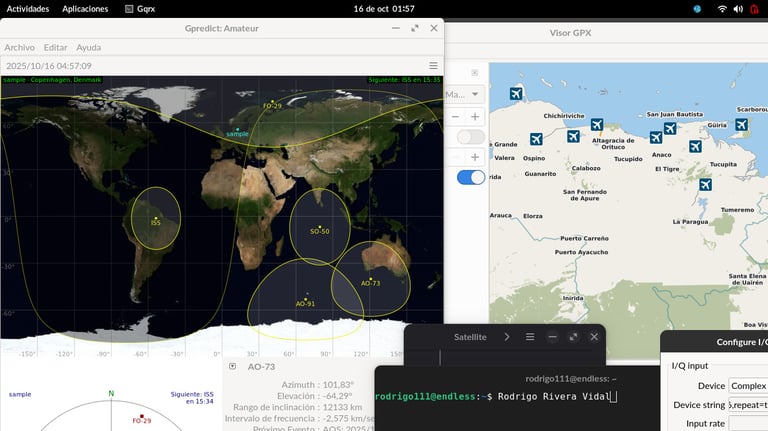Image resolution: width=768 pixels, height=431 pixels.
Task: Click 'Siguiente: ISS en 15:35' map label
Action: [405, 80]
